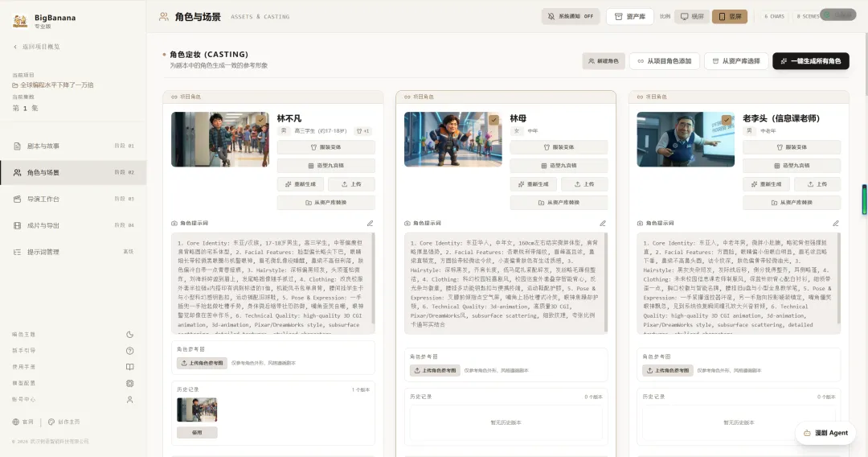Select the 竖屏 portrait ratio

730,17
